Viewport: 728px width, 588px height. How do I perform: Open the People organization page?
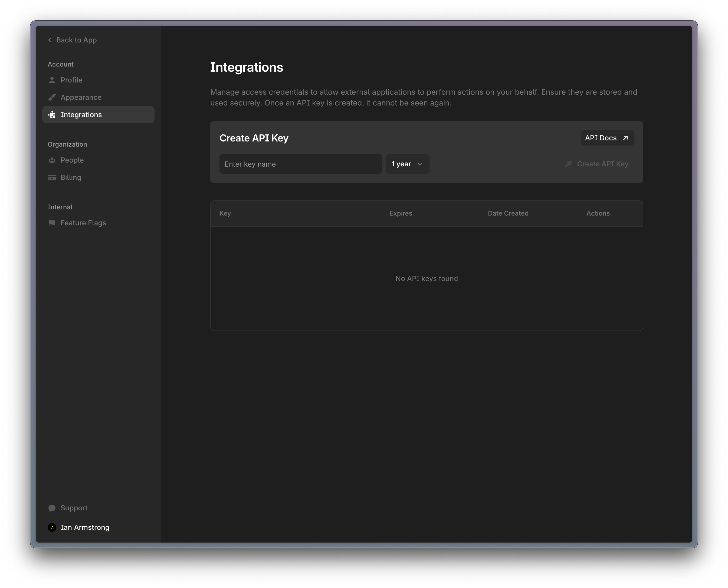[98, 160]
